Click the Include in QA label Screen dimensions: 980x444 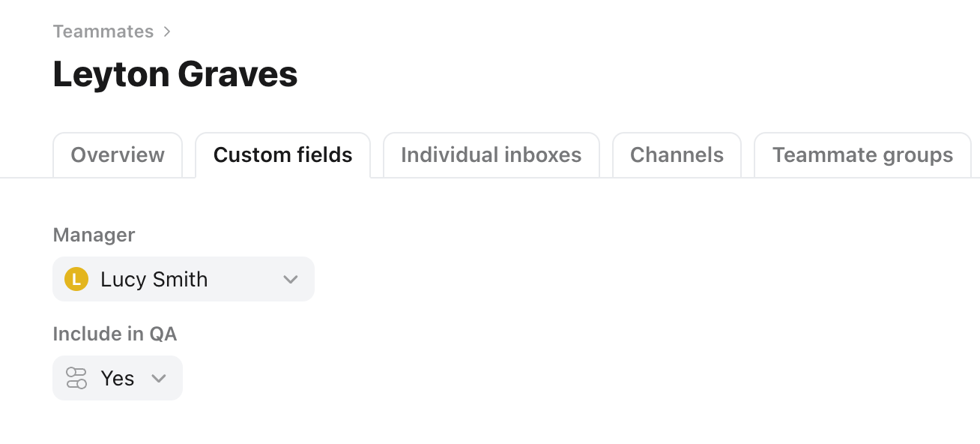[x=115, y=334]
